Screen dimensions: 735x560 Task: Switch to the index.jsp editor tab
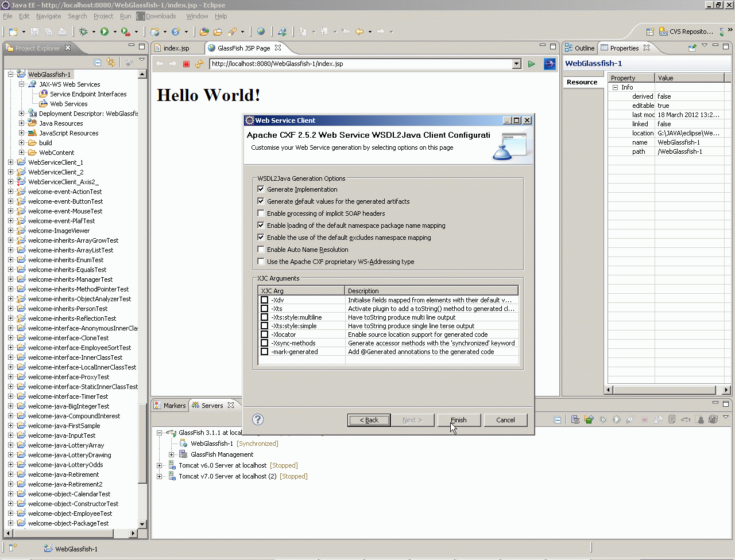coord(175,48)
